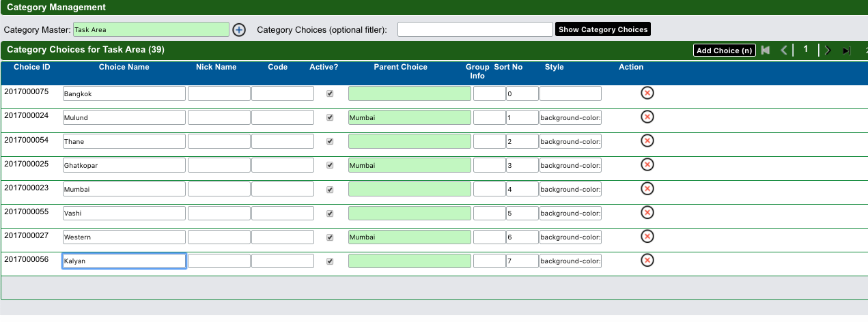Open Parent Choice field for Mumbai row
The image size is (868, 322).
(410, 189)
